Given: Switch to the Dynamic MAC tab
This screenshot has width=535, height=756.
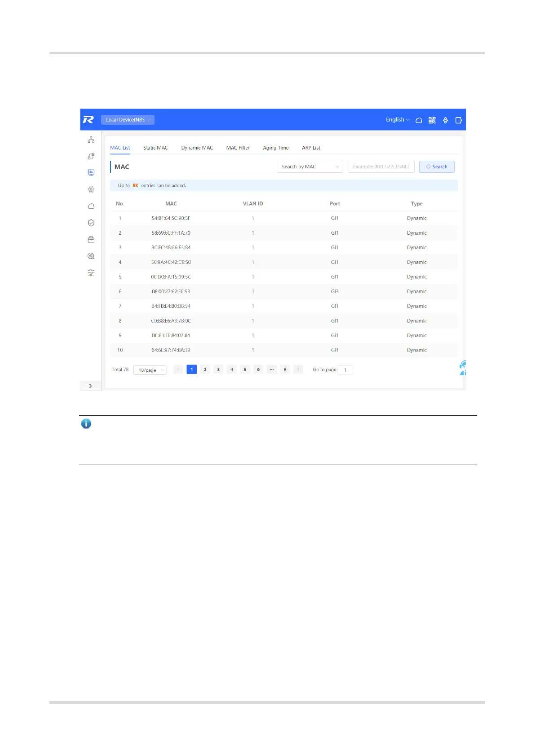Looking at the screenshot, I should (197, 148).
